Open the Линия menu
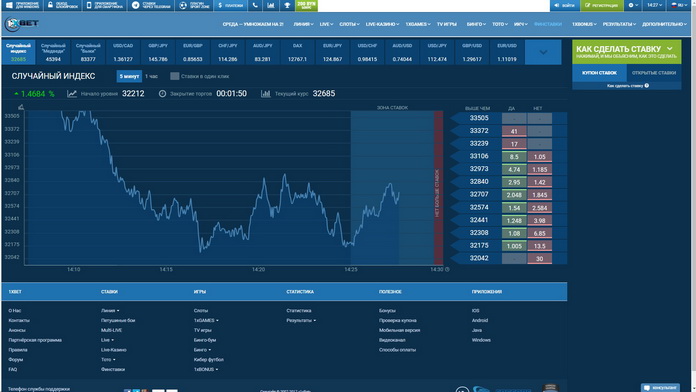This screenshot has height=392, width=696. [x=303, y=24]
